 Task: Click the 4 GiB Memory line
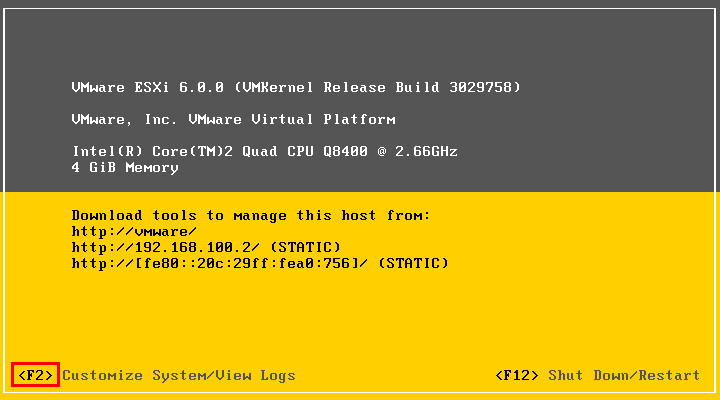pyautogui.click(x=125, y=168)
